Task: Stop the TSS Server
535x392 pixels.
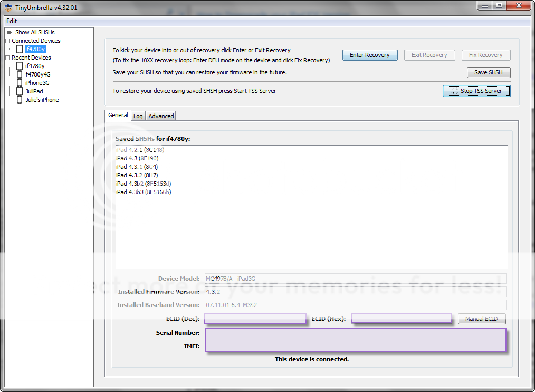Action: 476,91
